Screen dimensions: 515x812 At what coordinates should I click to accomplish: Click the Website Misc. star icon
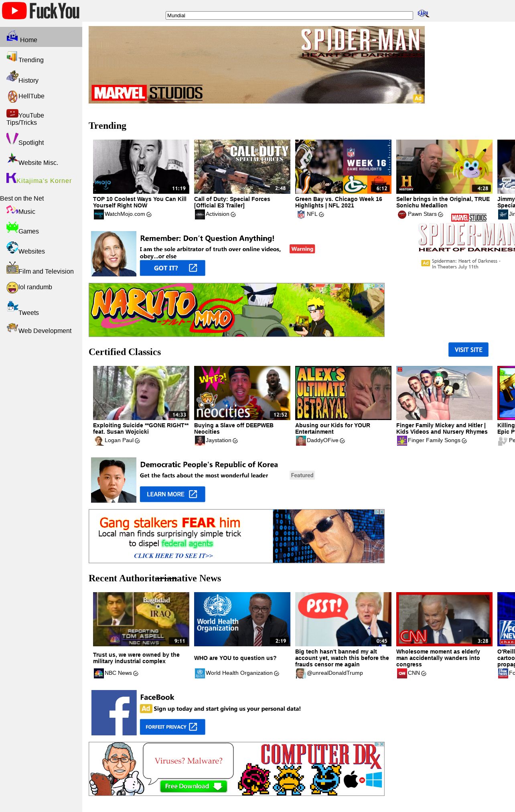click(12, 159)
